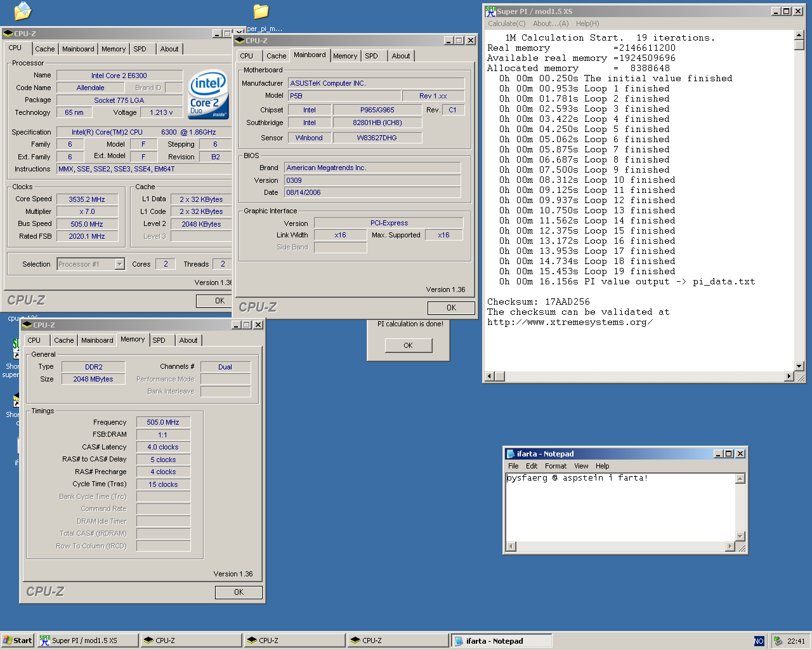Open the CPU tab in CPU-Z memory window

point(34,340)
